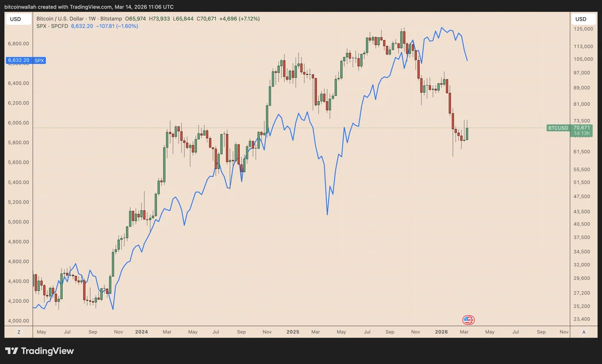602x364 pixels.
Task: Toggle the A auto-scale button
Action: [584, 332]
